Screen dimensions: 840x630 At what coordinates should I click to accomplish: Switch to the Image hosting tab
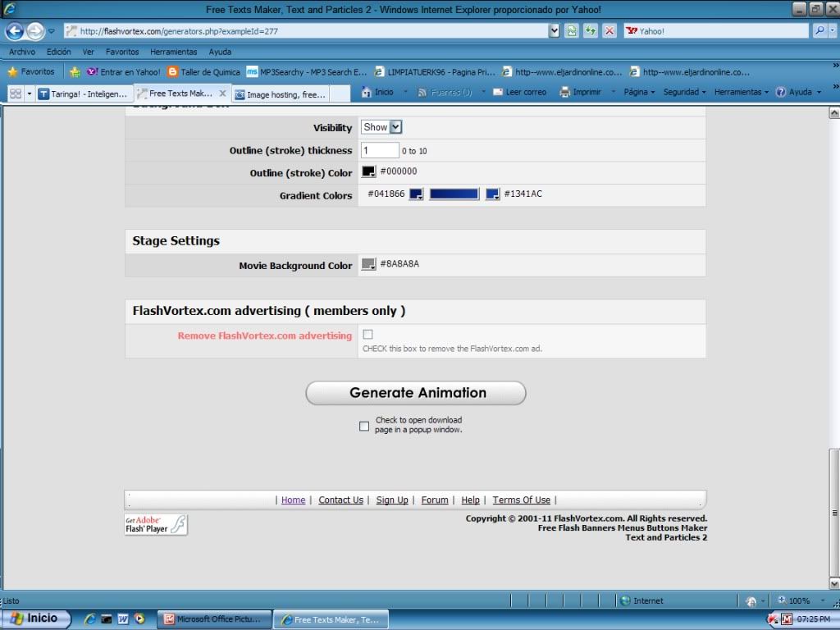pos(281,94)
